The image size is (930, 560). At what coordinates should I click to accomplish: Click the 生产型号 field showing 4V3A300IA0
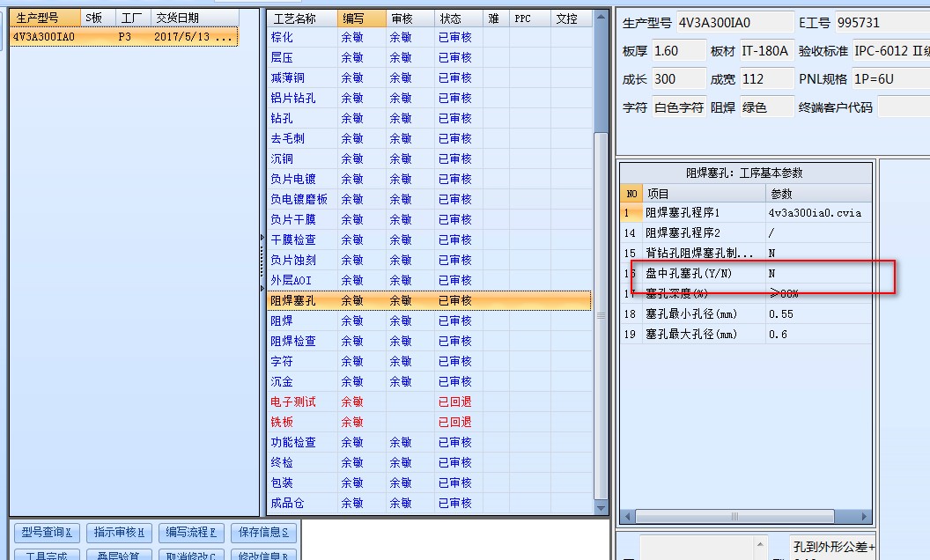(x=734, y=23)
